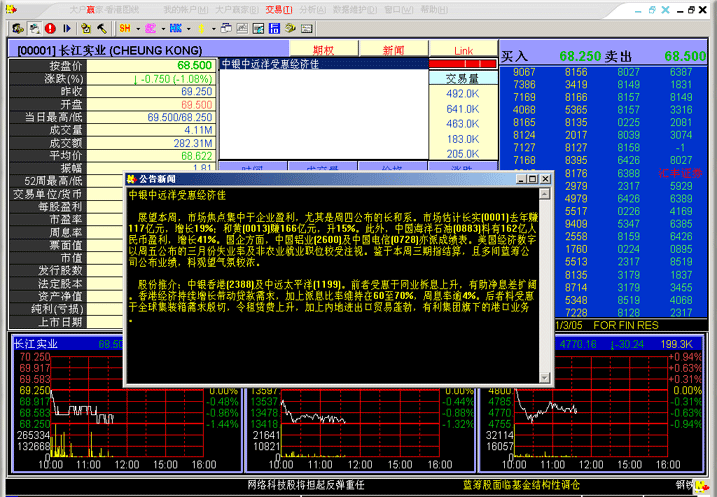Screen dimensions: 717x497
Task: Click light-blue inner window close icon
Action: coord(666,10)
